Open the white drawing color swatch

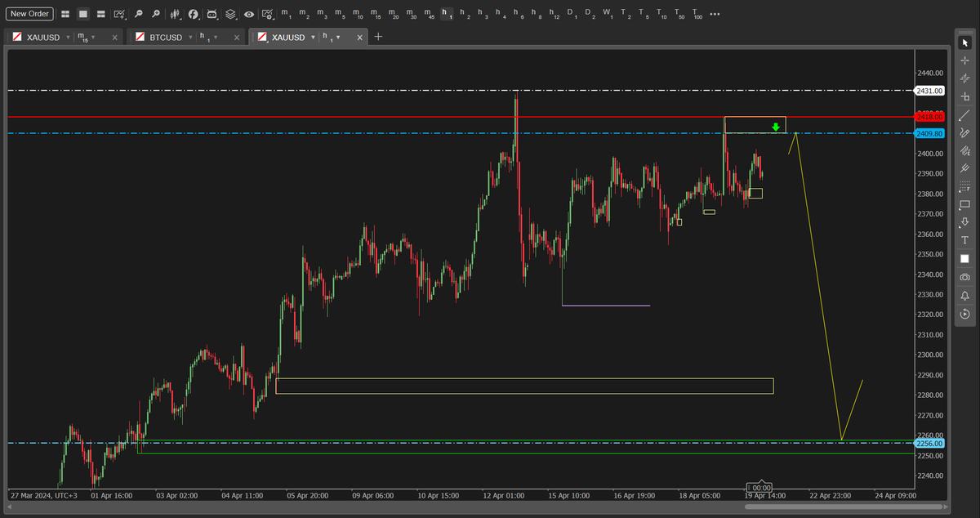pyautogui.click(x=964, y=258)
